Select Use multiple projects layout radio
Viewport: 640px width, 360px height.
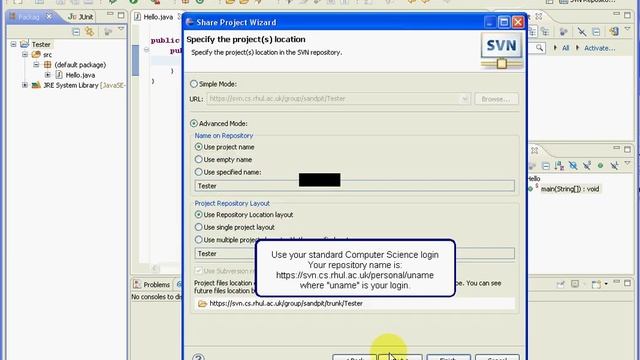(199, 240)
